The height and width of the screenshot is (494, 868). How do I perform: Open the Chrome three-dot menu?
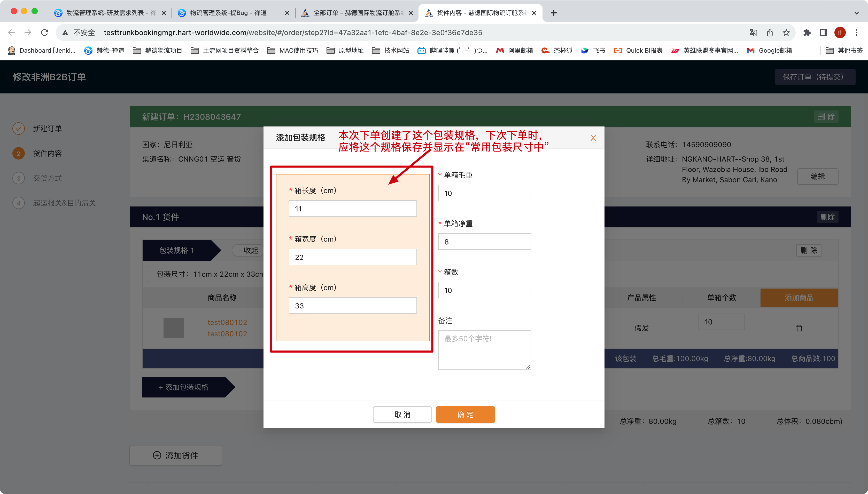coord(856,33)
